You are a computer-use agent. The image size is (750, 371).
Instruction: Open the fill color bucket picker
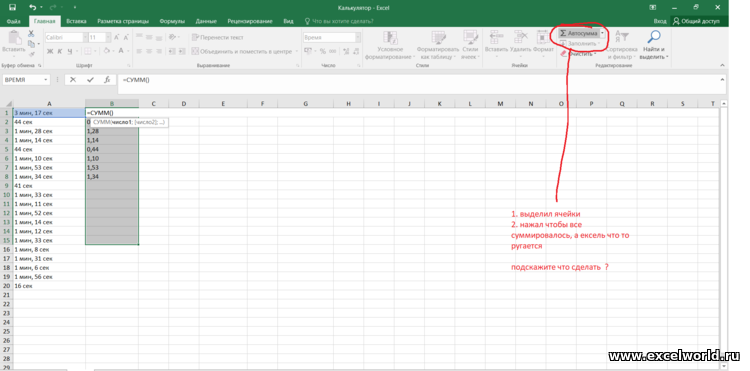106,51
